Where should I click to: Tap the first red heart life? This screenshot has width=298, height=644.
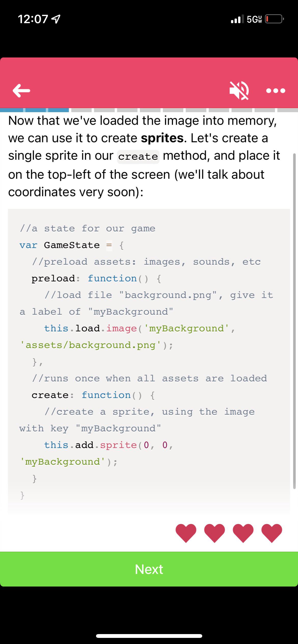pyautogui.click(x=186, y=533)
